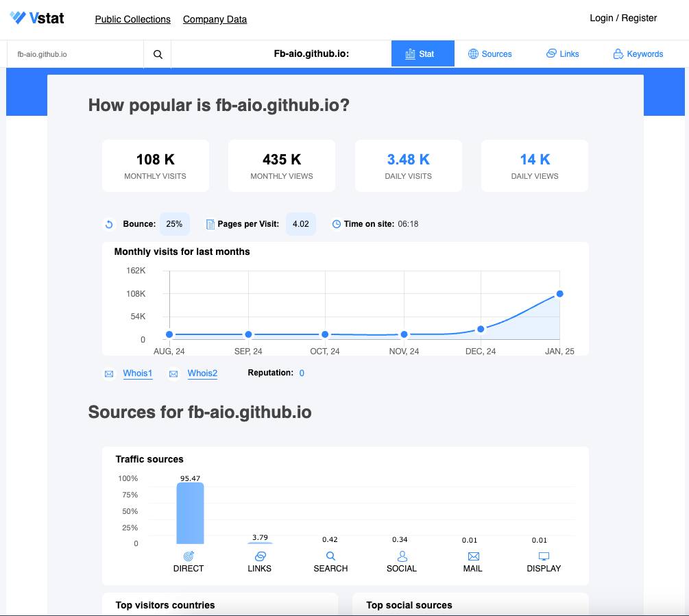Click the SEARCH magnifier icon in Traffic sources
The image size is (689, 616).
[x=331, y=556]
